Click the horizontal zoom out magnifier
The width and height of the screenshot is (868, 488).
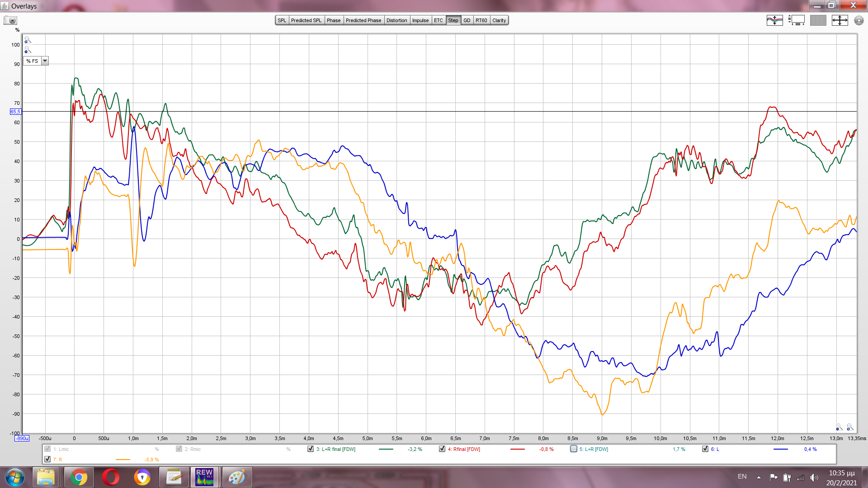point(839,427)
